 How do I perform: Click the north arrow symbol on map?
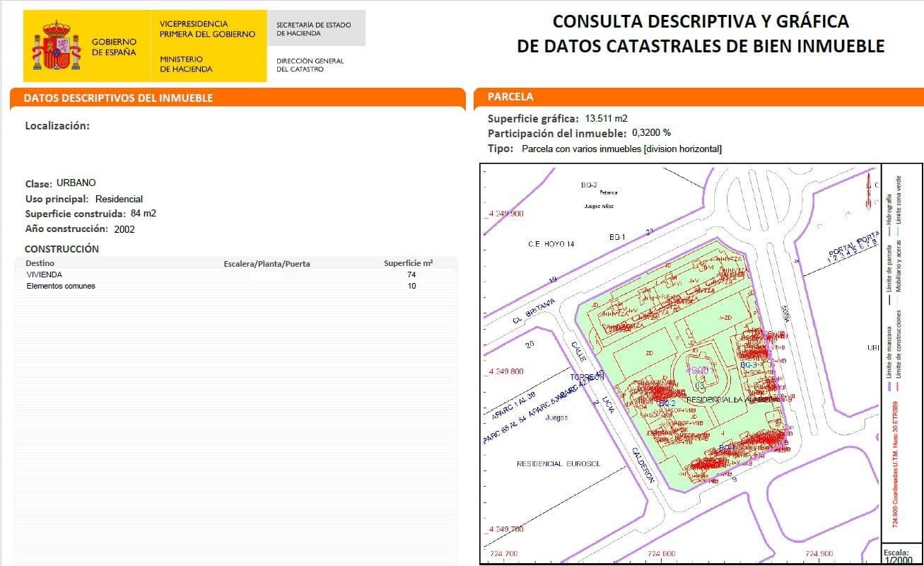869,191
